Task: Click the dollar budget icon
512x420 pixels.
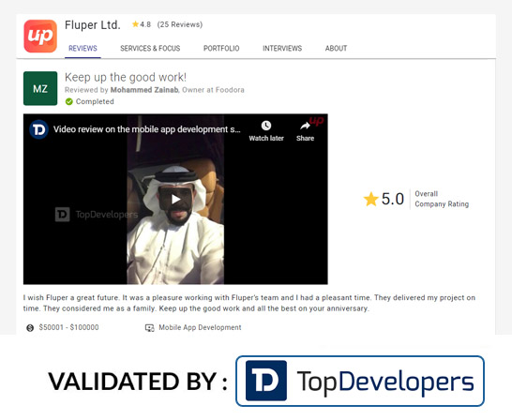Action: click(x=30, y=327)
